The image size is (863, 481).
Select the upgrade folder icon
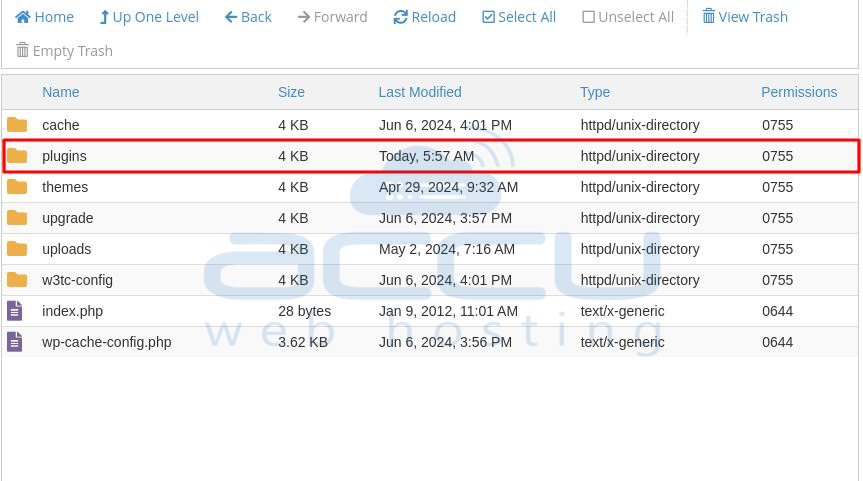coord(17,218)
